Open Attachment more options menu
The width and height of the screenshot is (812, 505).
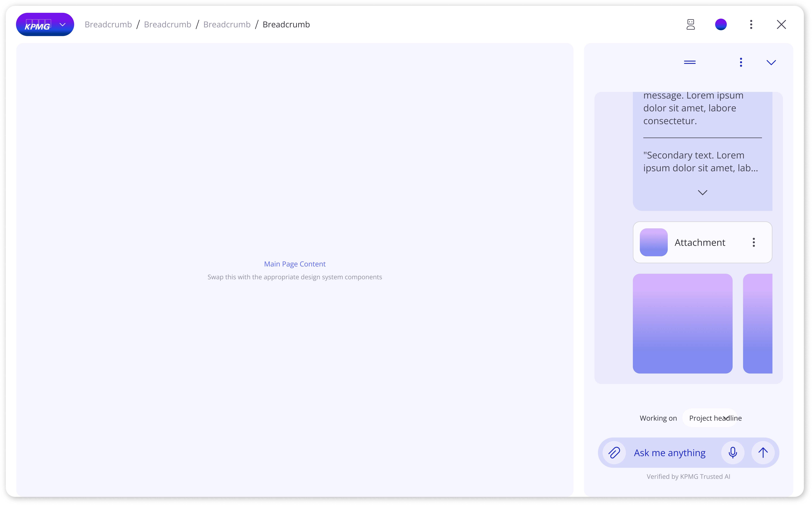click(754, 242)
